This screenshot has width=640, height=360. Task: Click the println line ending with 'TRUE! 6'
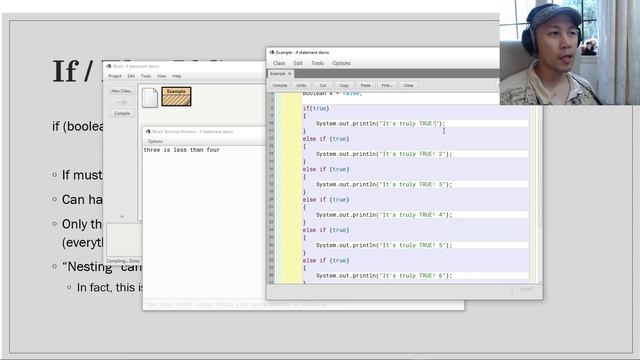[384, 276]
